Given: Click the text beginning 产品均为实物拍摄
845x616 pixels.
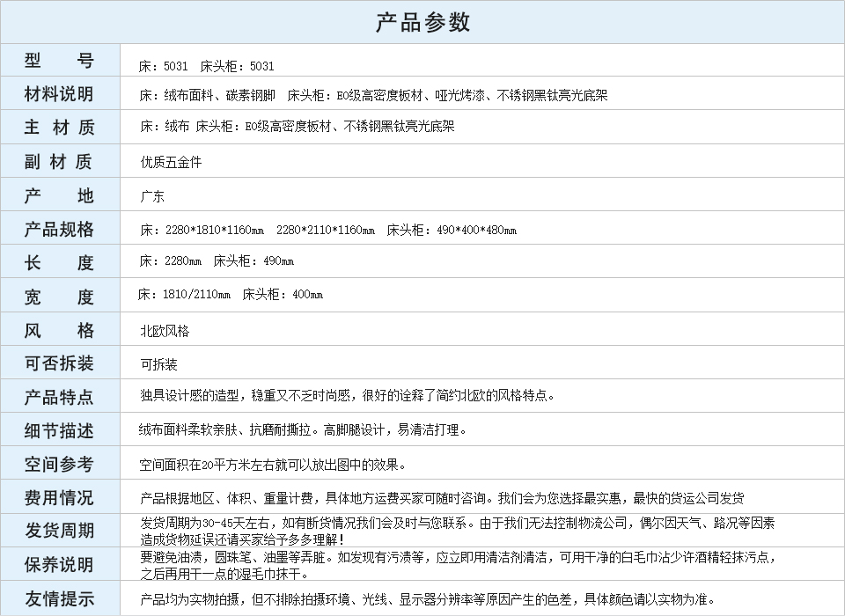Looking at the screenshot, I should click(428, 599).
